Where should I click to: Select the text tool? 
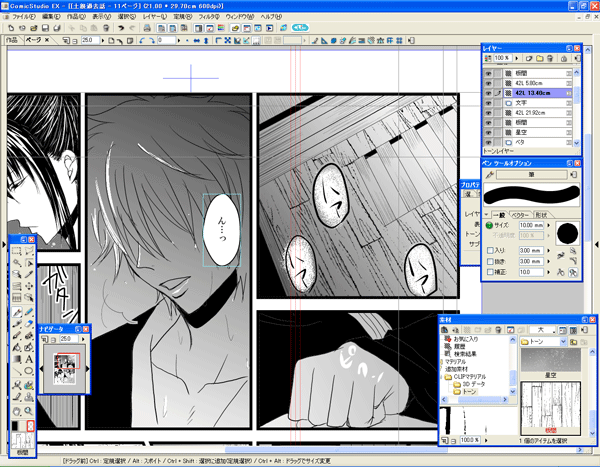pyautogui.click(x=29, y=359)
